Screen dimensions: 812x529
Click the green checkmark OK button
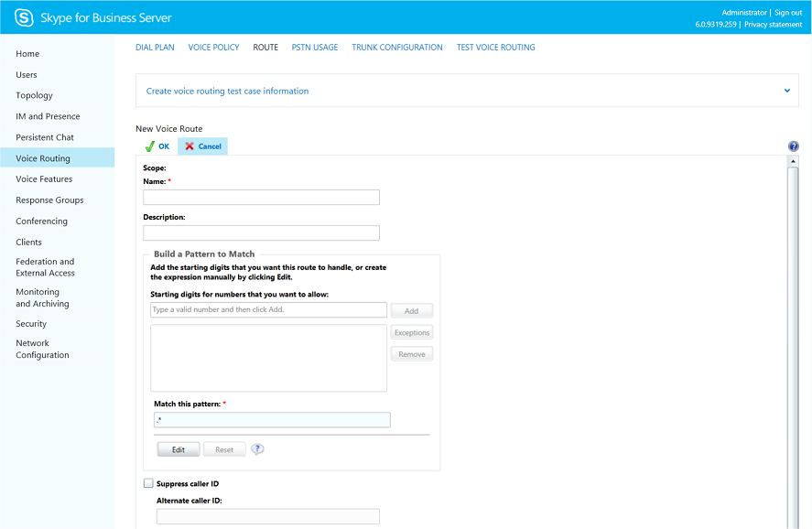(x=157, y=146)
